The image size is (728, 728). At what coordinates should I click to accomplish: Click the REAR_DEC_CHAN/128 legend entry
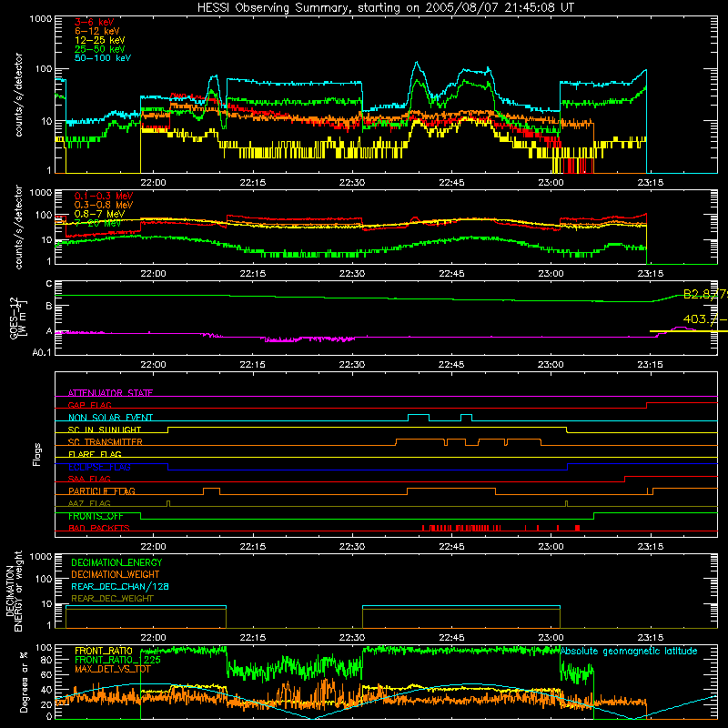[120, 586]
